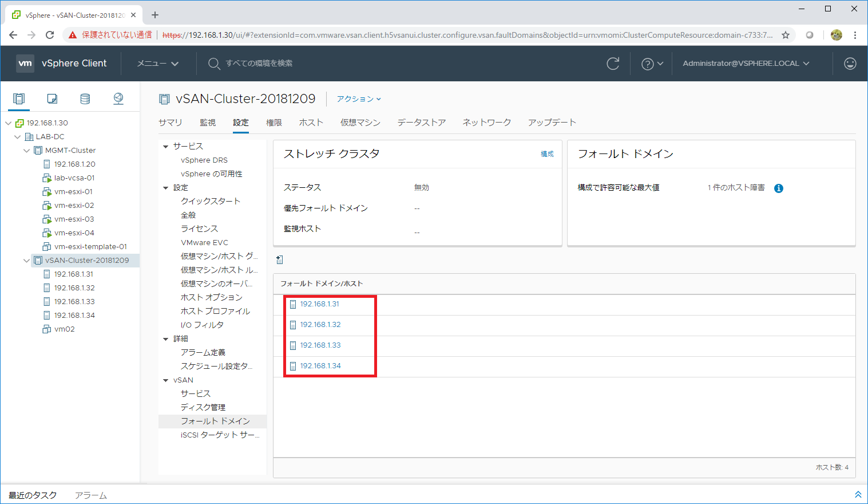Switch to the アップデート tab
Viewport: 868px width, 504px height.
click(x=552, y=123)
